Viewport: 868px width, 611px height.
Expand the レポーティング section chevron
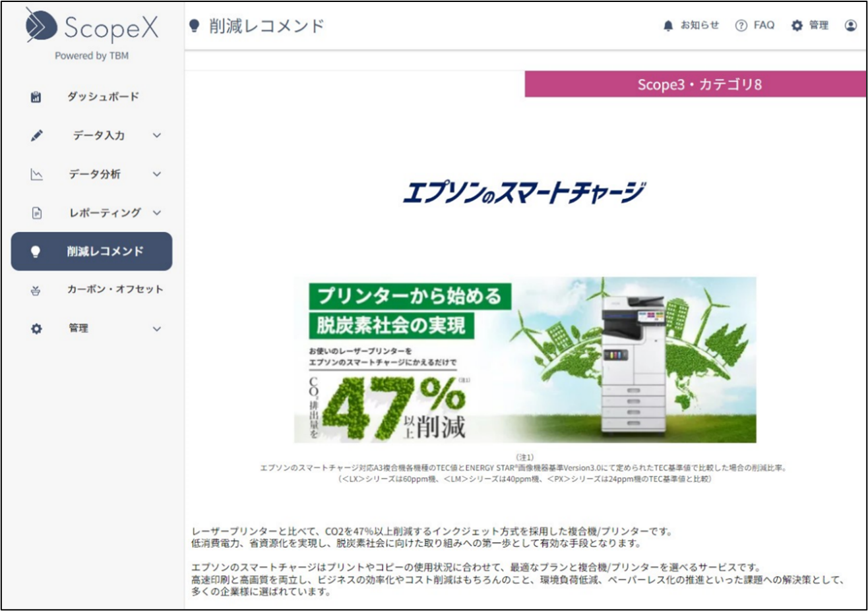click(156, 213)
